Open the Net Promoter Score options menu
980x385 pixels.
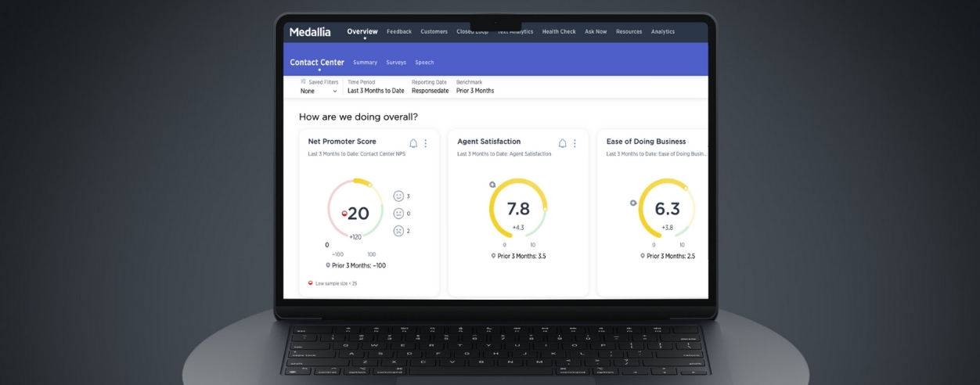point(426,143)
